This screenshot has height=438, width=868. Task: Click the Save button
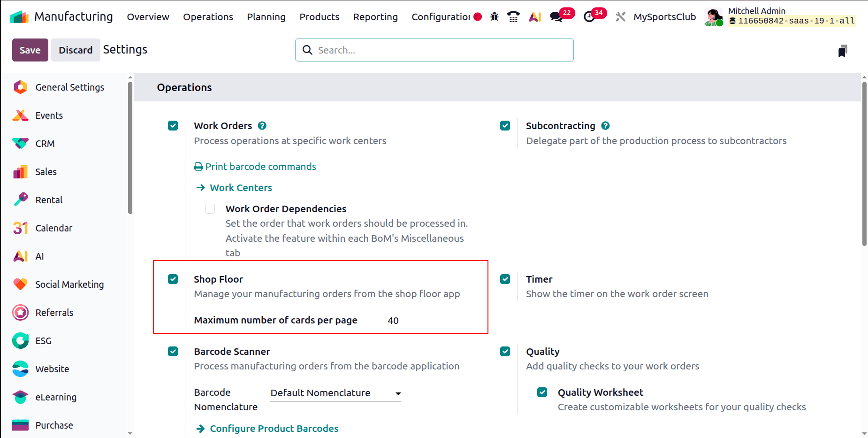click(30, 50)
